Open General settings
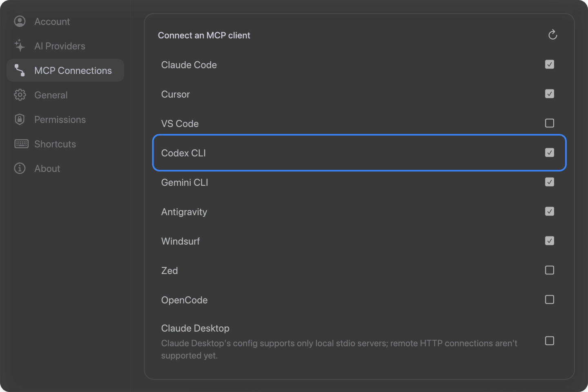This screenshot has height=392, width=588. click(65, 95)
